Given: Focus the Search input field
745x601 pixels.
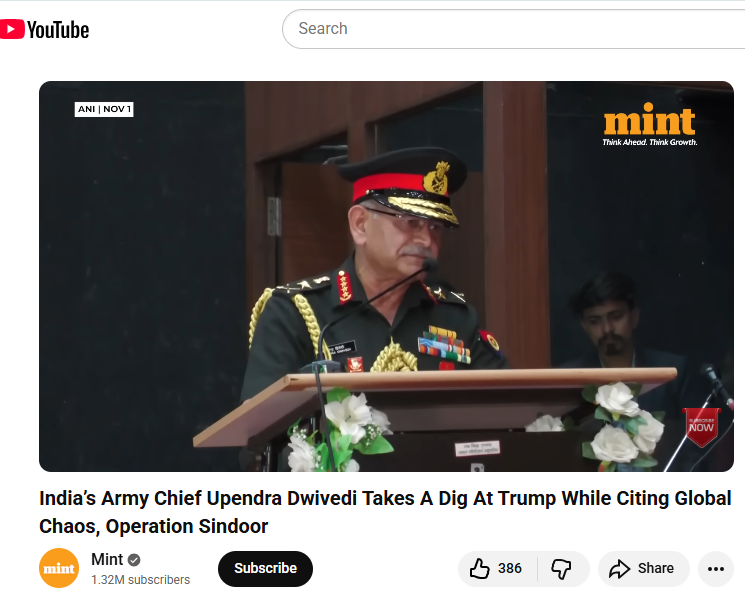Looking at the screenshot, I should (x=513, y=29).
